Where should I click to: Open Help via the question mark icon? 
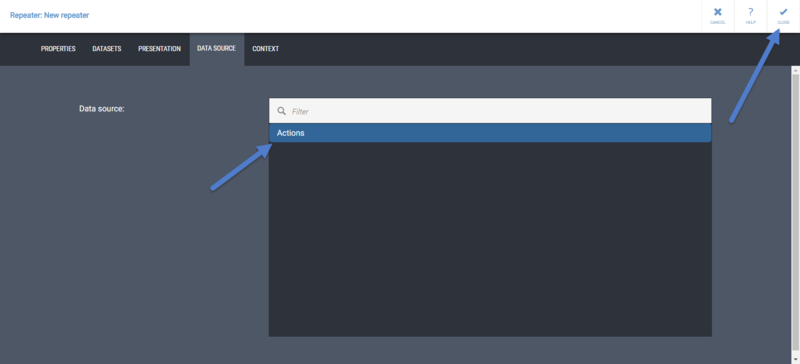(x=751, y=12)
